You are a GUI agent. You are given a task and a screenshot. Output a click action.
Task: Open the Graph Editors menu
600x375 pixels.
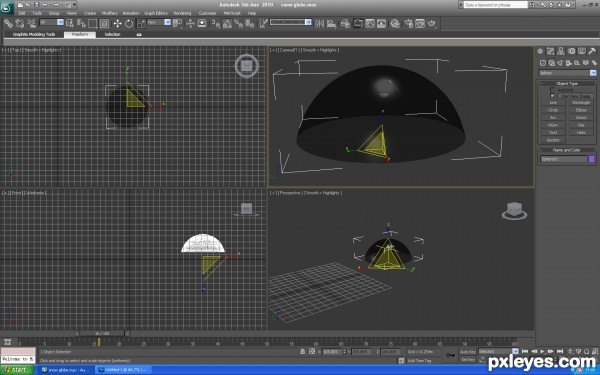pos(156,13)
